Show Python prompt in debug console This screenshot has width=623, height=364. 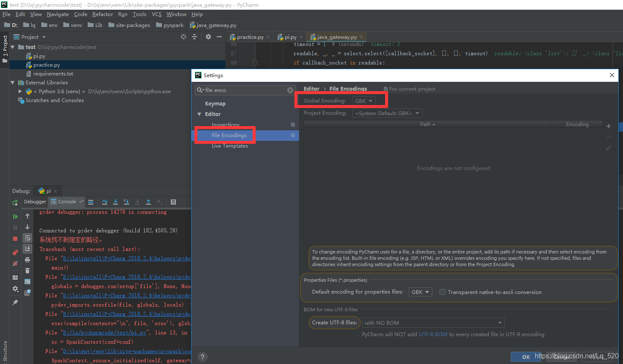point(27,281)
